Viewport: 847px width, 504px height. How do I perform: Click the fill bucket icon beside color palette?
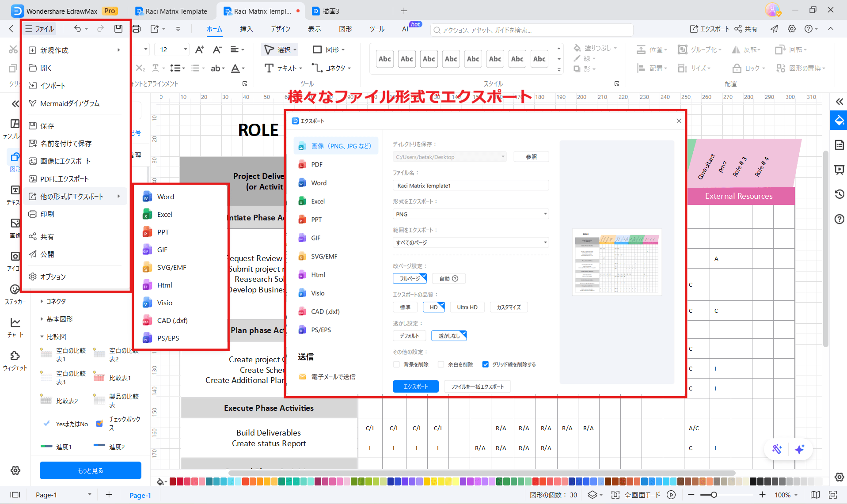160,481
